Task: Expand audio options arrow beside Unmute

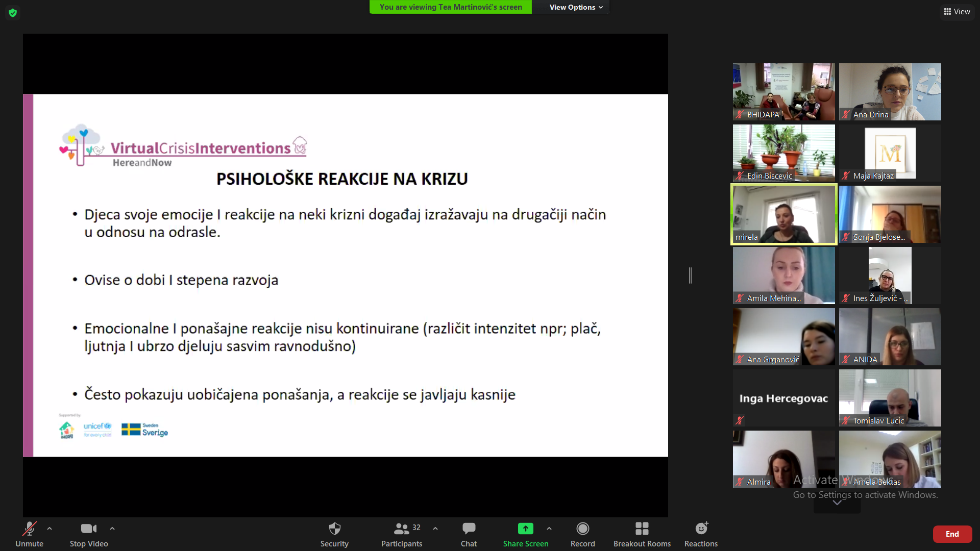Action: click(50, 529)
